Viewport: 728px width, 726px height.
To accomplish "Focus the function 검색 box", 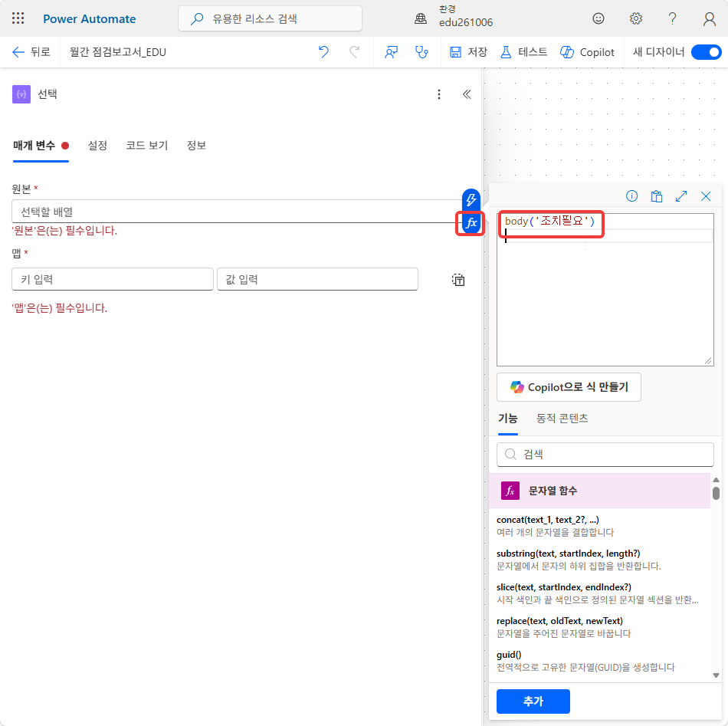I will pos(605,455).
